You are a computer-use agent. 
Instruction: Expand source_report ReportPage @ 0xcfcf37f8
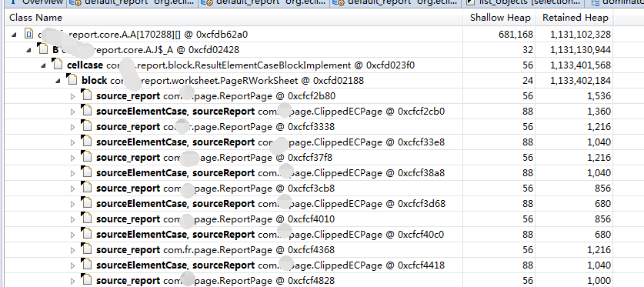click(x=72, y=158)
